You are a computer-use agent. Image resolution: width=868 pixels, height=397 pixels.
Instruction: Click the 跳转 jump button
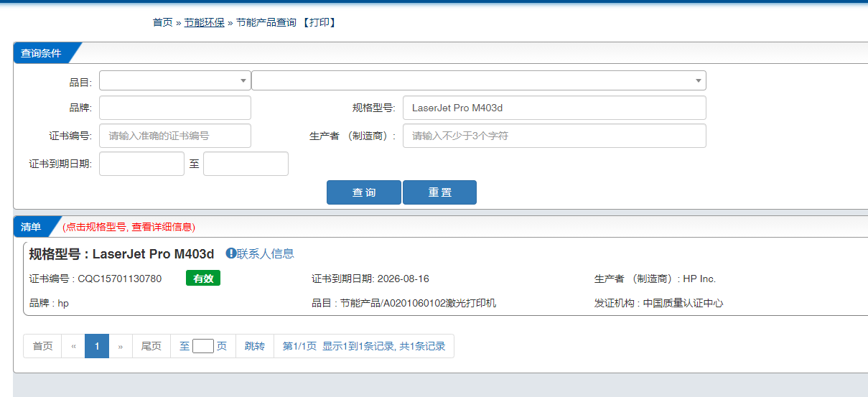pos(255,346)
